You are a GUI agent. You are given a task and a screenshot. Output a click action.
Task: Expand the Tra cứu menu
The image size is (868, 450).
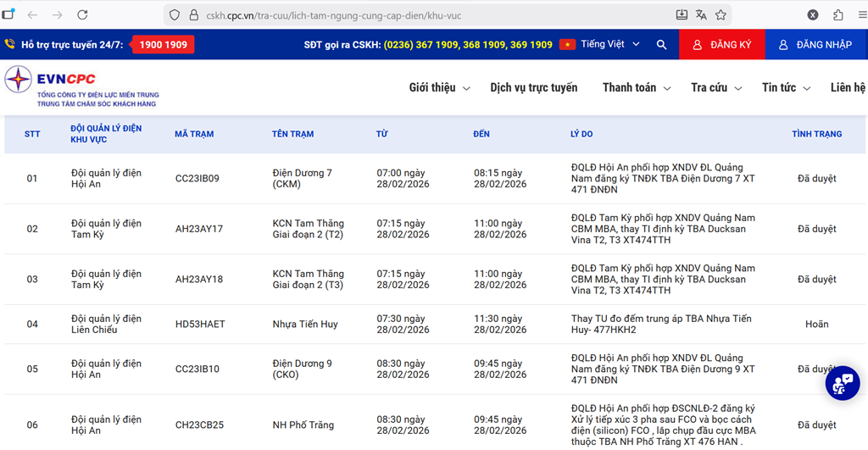[x=715, y=87]
